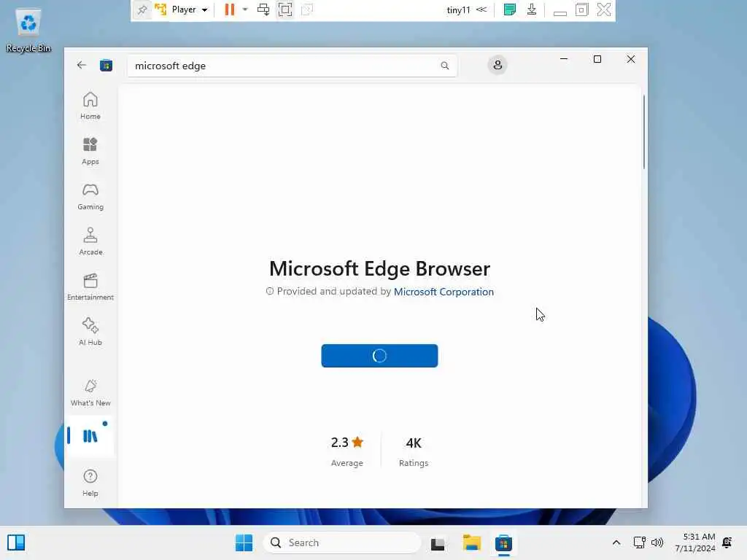Viewport: 747px width, 560px height.
Task: Show hidden tray icons chevron
Action: coord(616,542)
